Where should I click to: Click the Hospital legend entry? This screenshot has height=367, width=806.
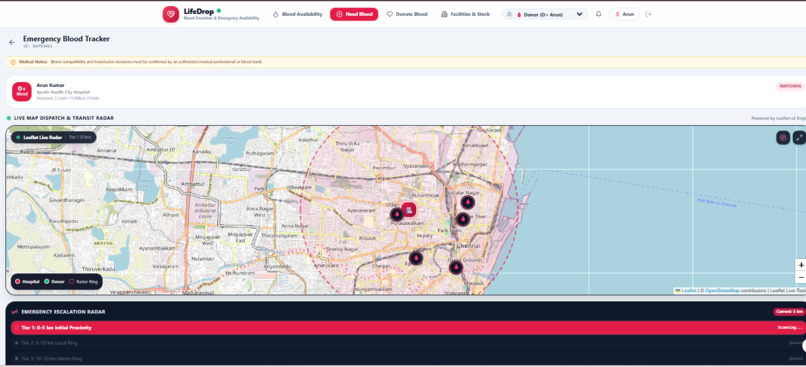coord(27,282)
